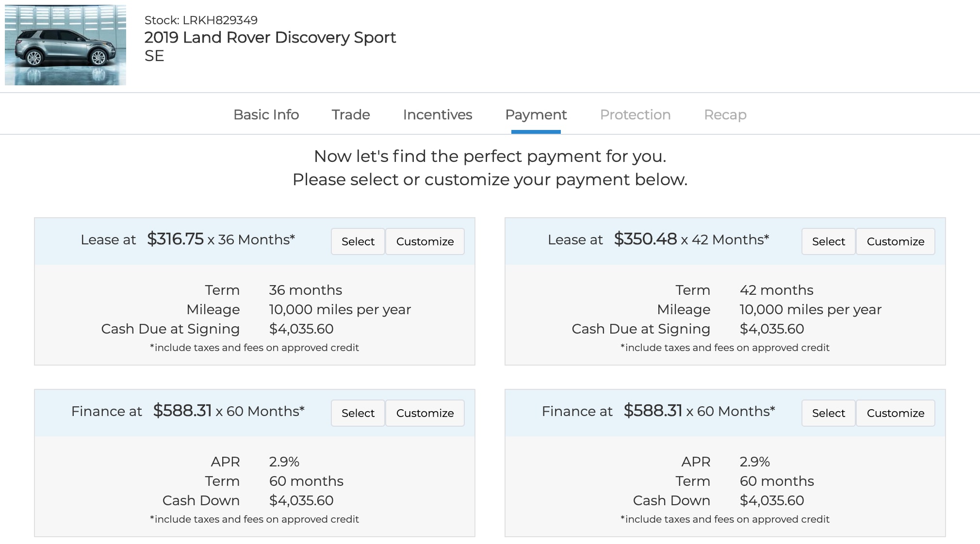This screenshot has height=544, width=980.
Task: Customize the $316.75 x 36 months lease
Action: pos(425,241)
